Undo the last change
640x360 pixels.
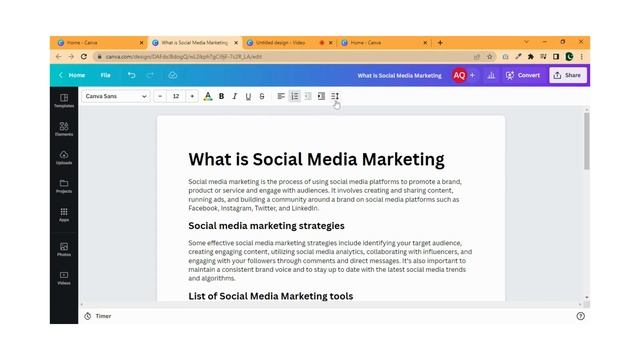[131, 75]
